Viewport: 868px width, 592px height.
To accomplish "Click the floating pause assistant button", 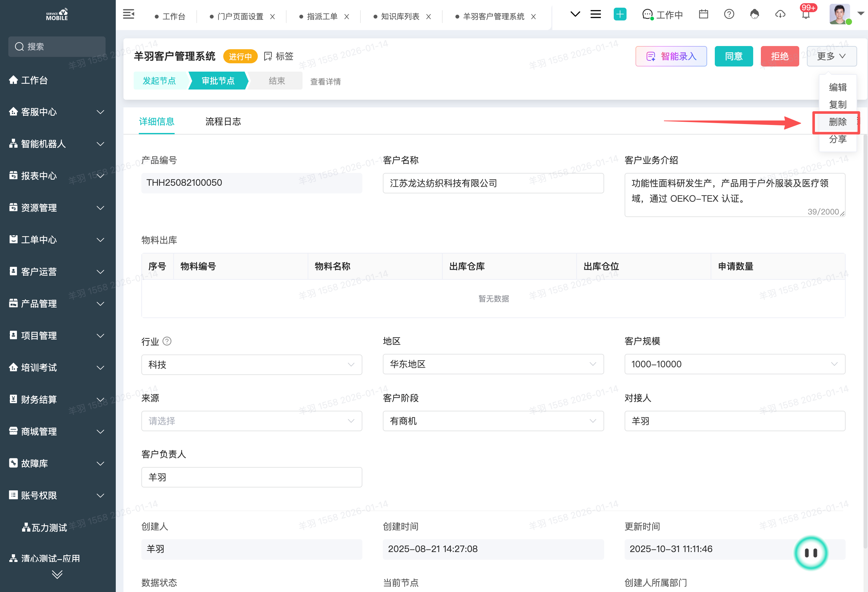I will coord(810,553).
